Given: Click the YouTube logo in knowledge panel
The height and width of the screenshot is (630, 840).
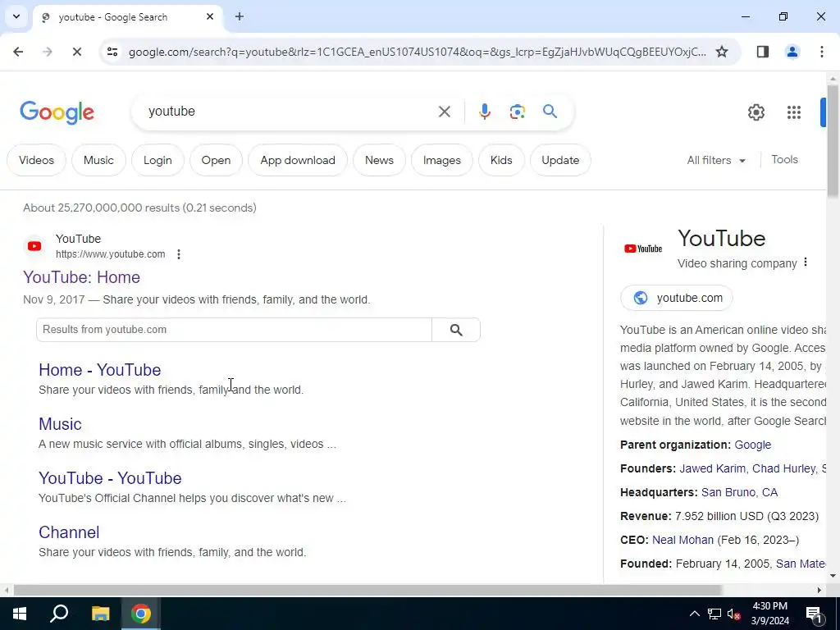Looking at the screenshot, I should 643,249.
